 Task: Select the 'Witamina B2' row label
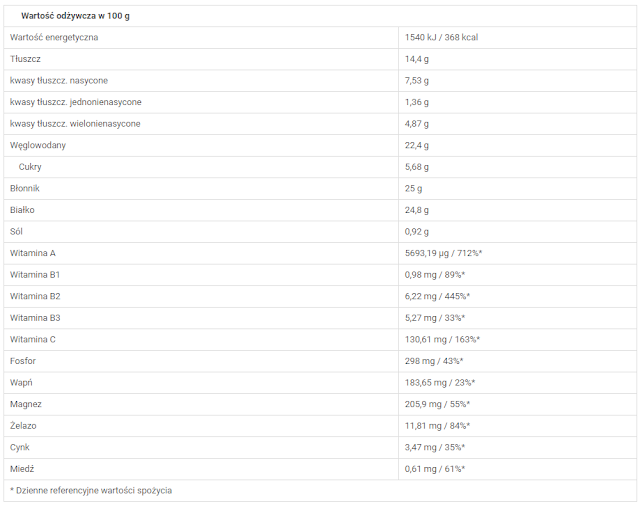pos(35,296)
